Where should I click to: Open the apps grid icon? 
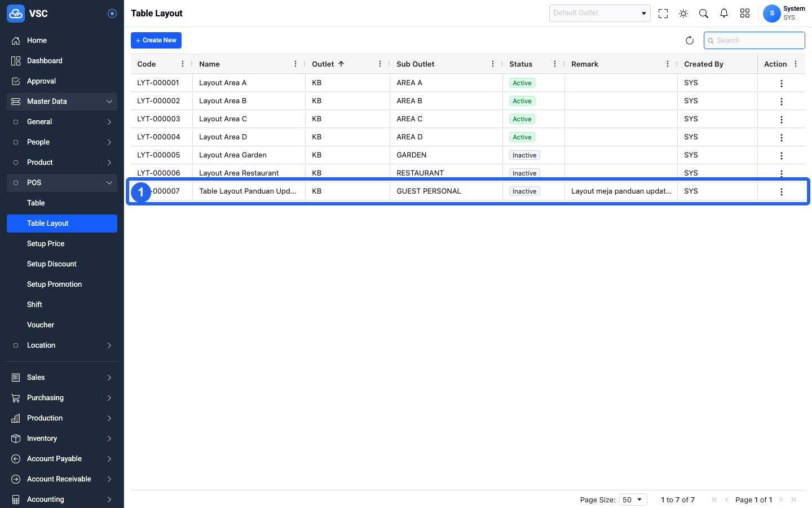click(x=745, y=14)
